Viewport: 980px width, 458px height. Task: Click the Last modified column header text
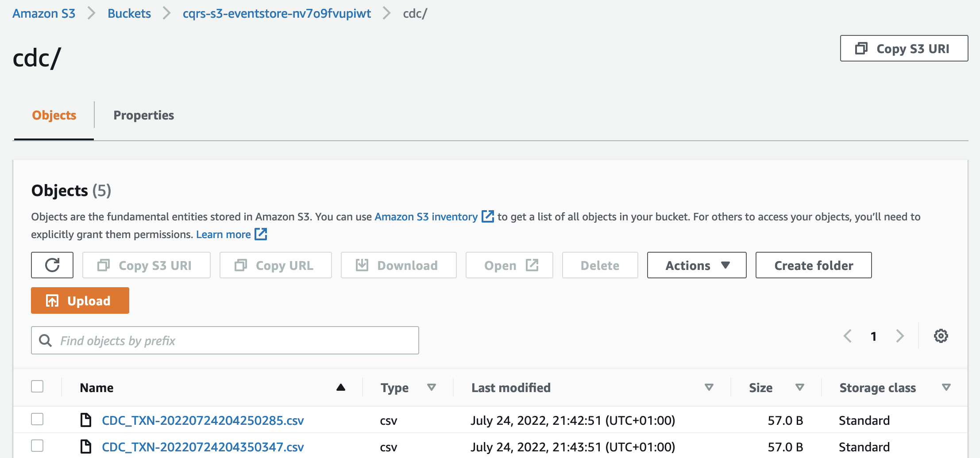(511, 388)
